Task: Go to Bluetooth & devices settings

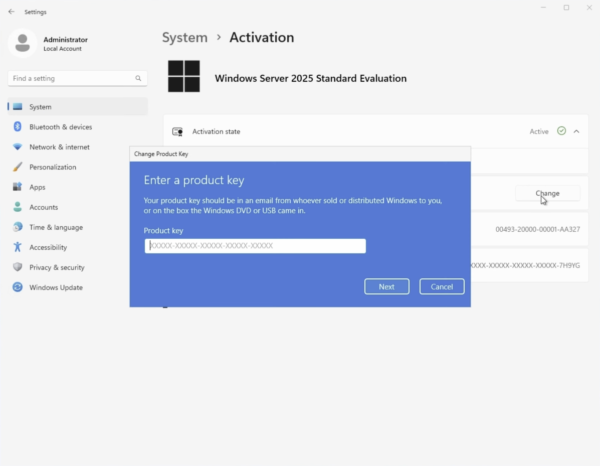Action: coord(77,127)
